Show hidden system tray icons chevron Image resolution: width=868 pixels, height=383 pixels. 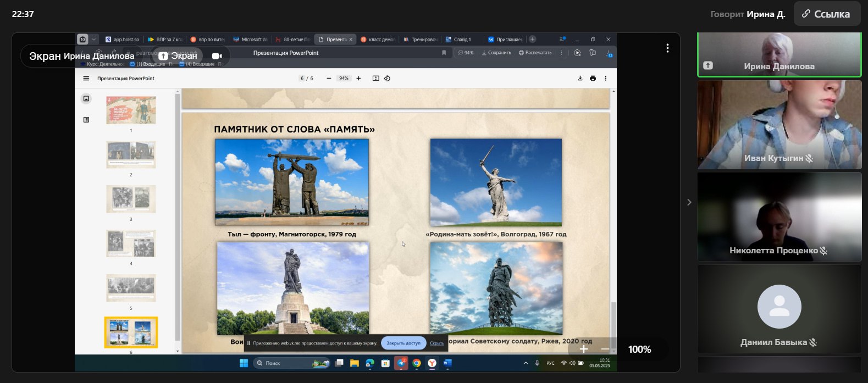point(526,363)
